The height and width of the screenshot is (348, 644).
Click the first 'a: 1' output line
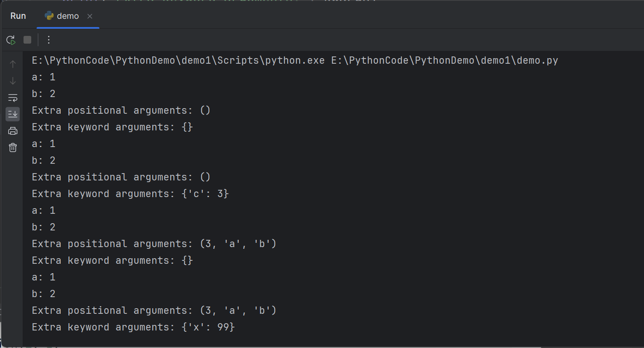[x=44, y=77]
